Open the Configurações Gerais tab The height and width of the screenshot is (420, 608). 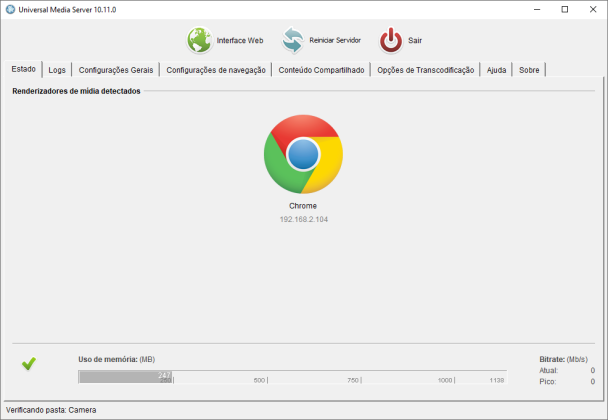pos(116,70)
